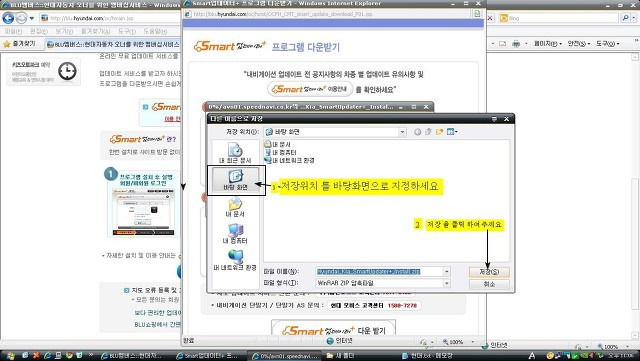Image resolution: width=640 pixels, height=361 pixels.
Task: Open 0%/avn01.speednavi taskbar button
Action: tap(284, 356)
